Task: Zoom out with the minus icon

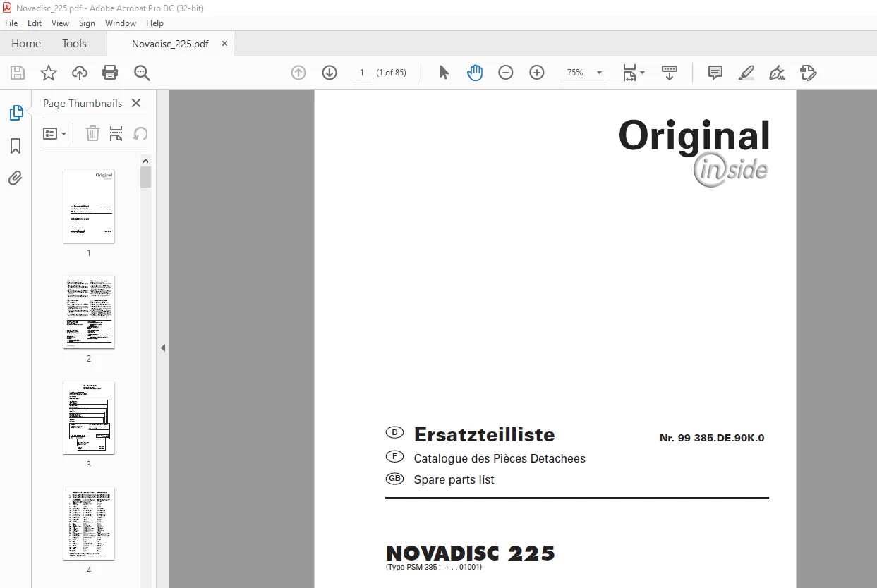Action: click(506, 73)
